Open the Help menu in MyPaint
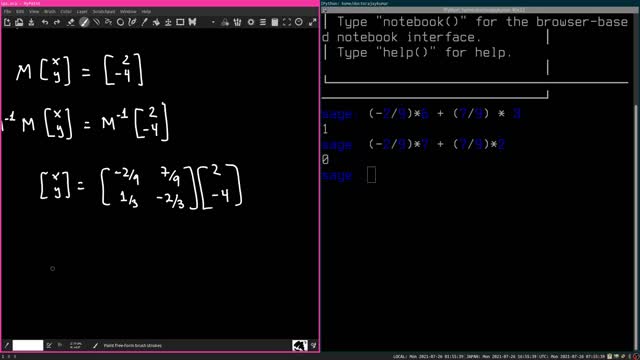The height and width of the screenshot is (360, 640). coord(146,11)
